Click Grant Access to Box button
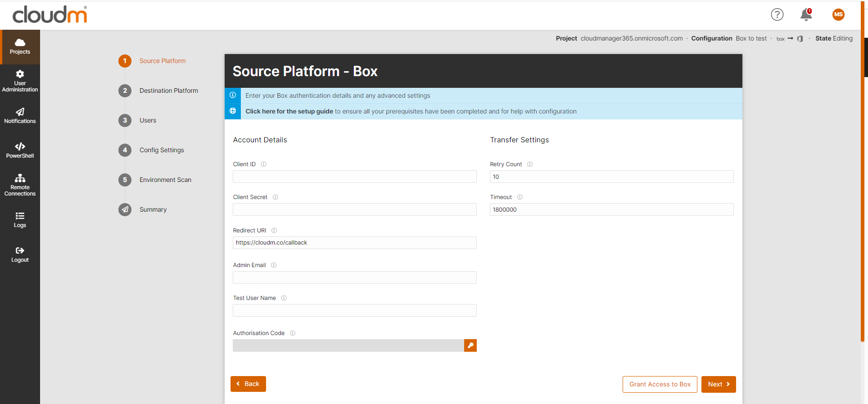Screen dimensions: 868x404 coord(660,384)
